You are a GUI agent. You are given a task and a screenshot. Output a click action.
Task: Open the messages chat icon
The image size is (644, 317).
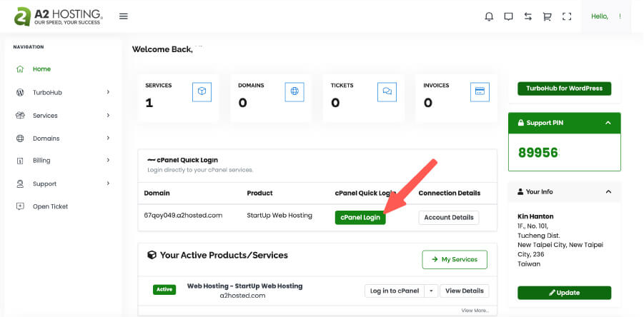pos(508,16)
